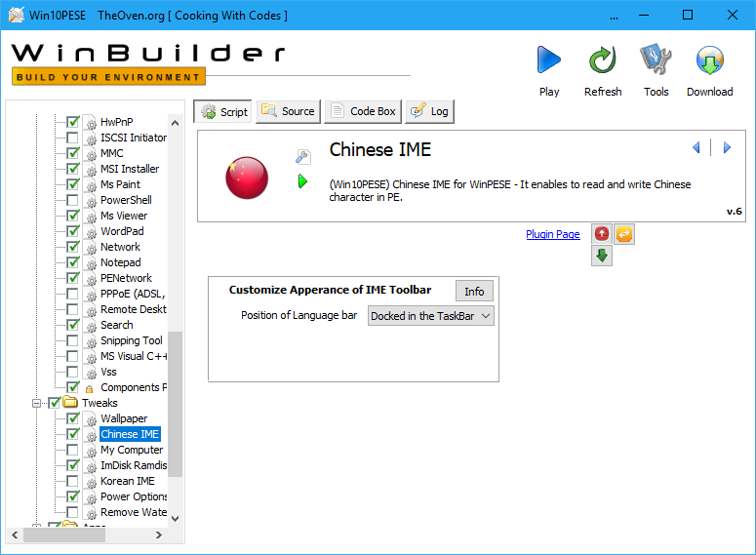Open the Plugin Page link

coord(552,234)
